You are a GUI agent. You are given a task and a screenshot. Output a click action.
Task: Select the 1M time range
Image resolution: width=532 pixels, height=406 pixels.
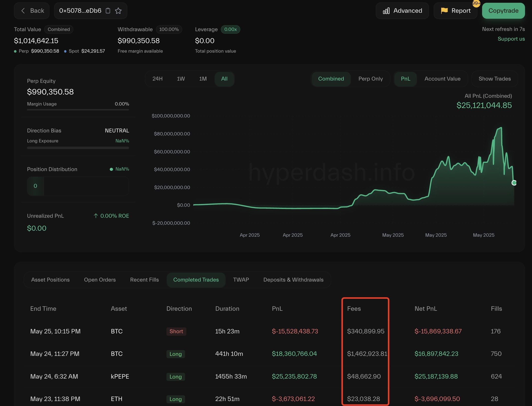tap(203, 79)
